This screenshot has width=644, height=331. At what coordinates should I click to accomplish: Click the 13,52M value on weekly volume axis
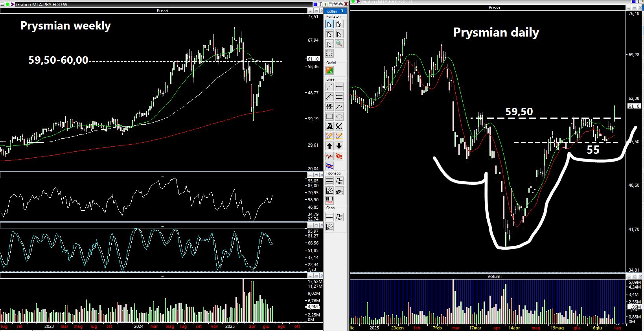pyautogui.click(x=315, y=281)
